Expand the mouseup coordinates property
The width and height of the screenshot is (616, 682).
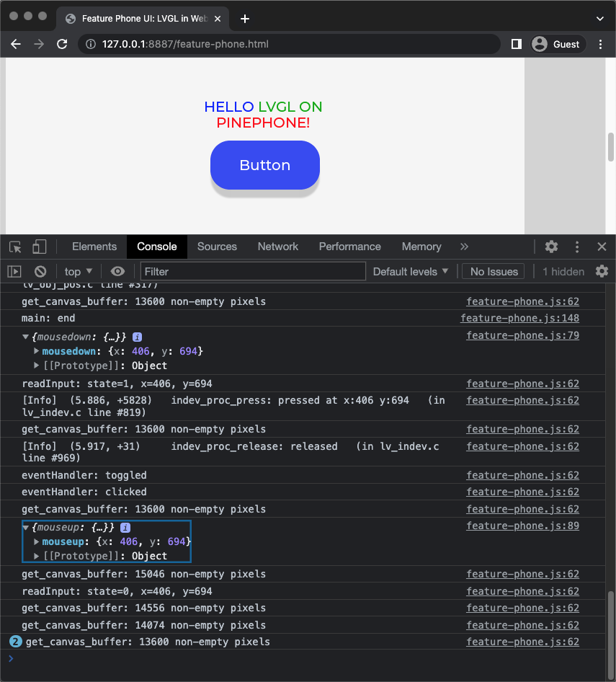[x=37, y=541]
